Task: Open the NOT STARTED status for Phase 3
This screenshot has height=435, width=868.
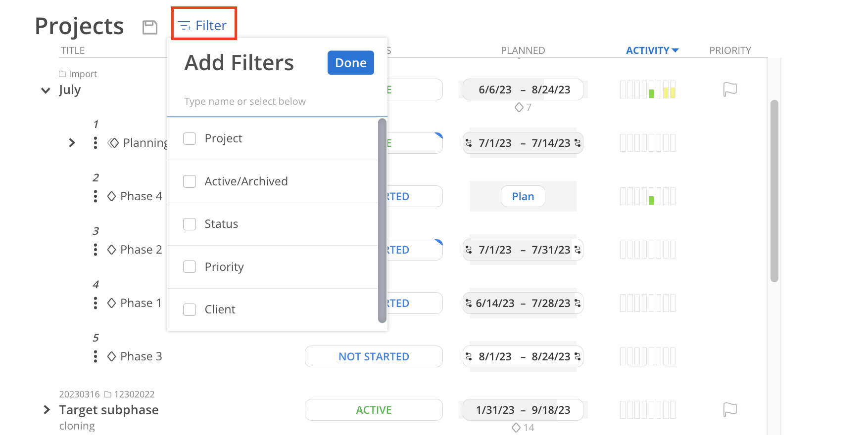Action: pos(374,356)
